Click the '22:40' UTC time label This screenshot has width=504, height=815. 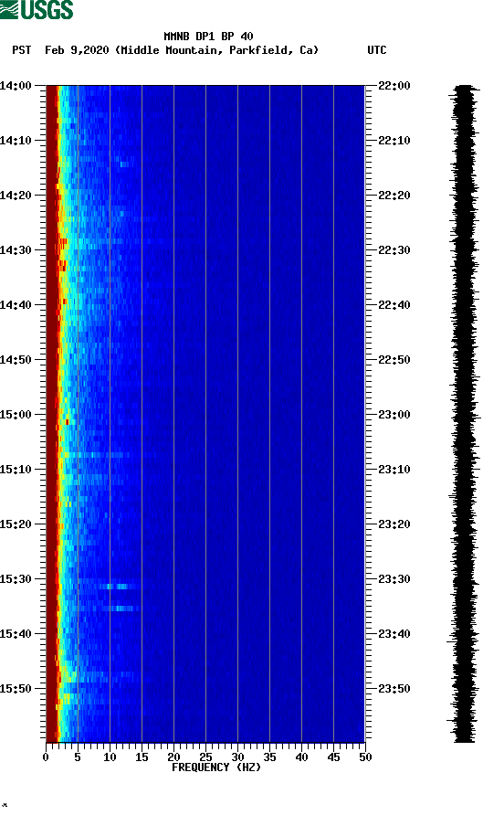tap(394, 305)
